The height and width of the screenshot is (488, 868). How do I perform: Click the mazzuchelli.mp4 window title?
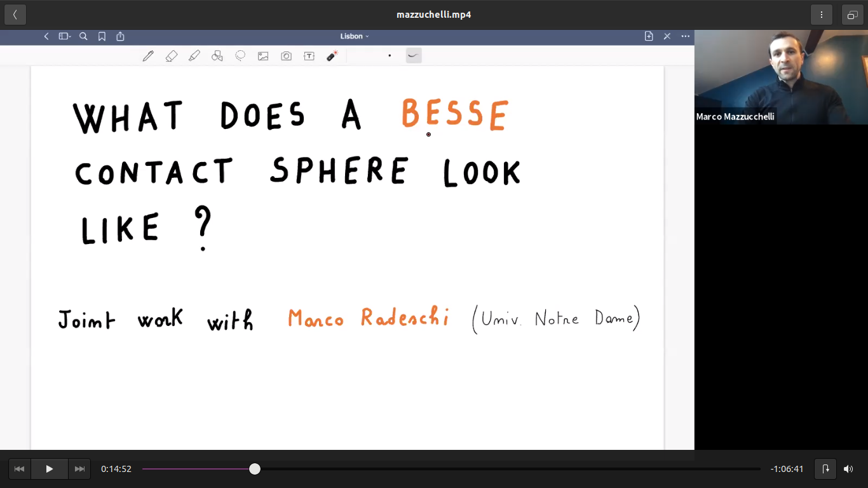click(434, 15)
